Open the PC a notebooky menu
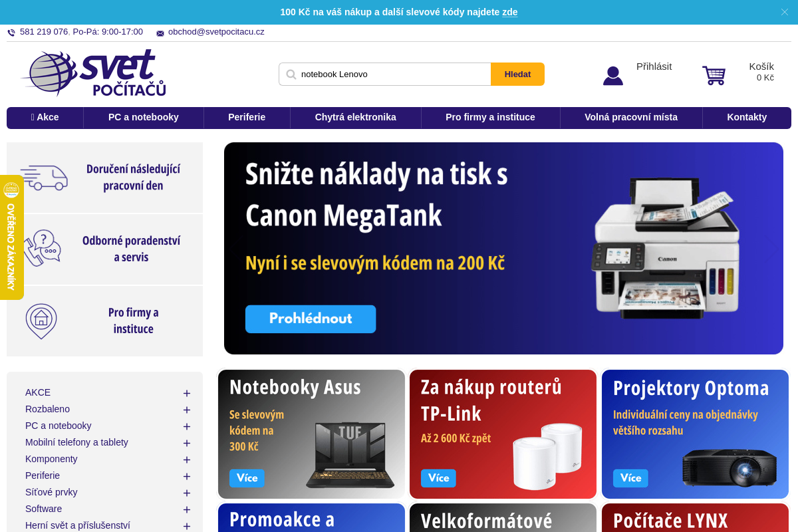Screen dimensions: 798x532 144,118
